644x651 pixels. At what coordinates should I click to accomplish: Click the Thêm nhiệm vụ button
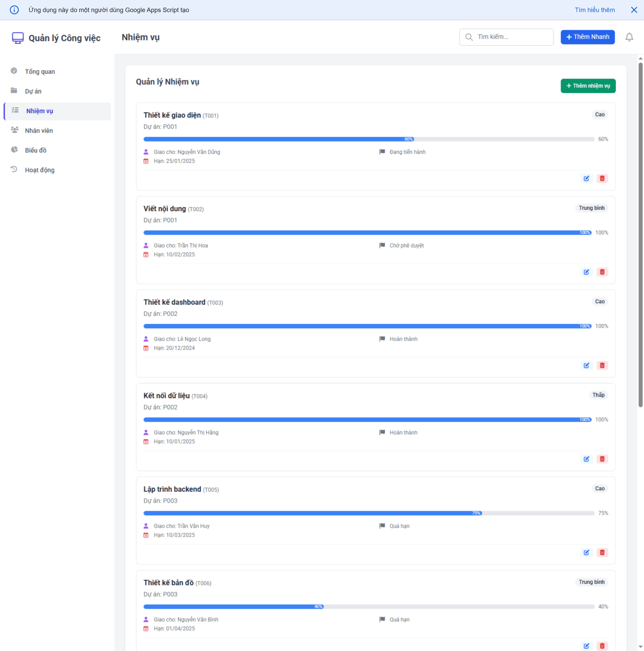pyautogui.click(x=588, y=86)
